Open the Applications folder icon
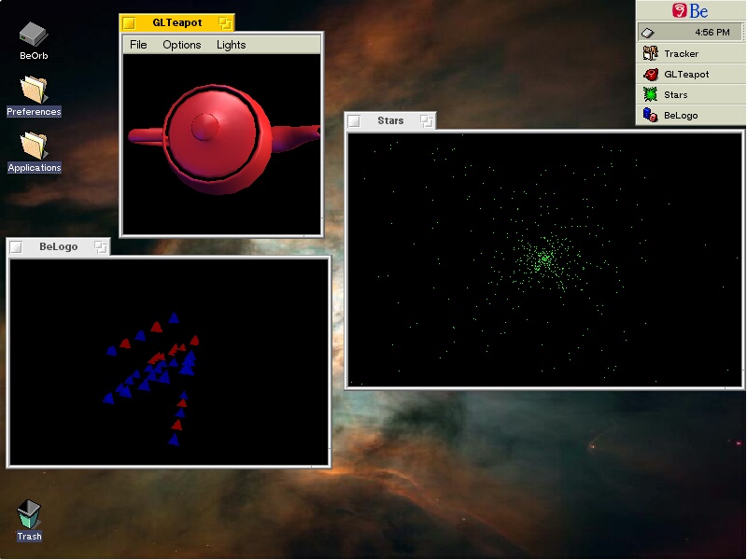This screenshot has width=747, height=560. 34,146
